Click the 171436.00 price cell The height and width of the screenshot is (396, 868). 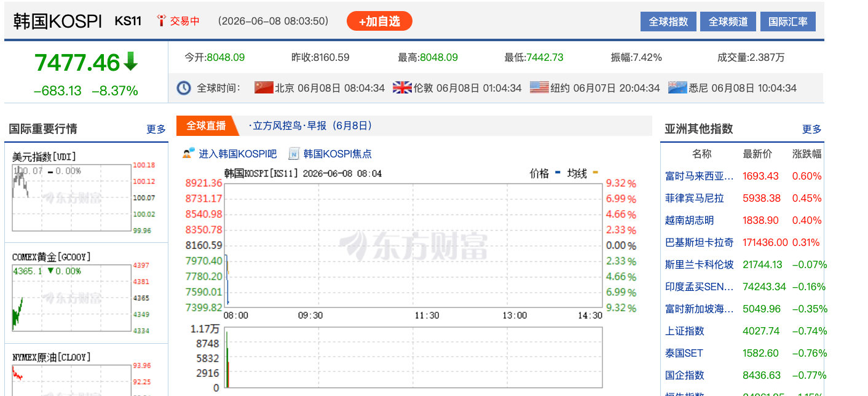765,242
